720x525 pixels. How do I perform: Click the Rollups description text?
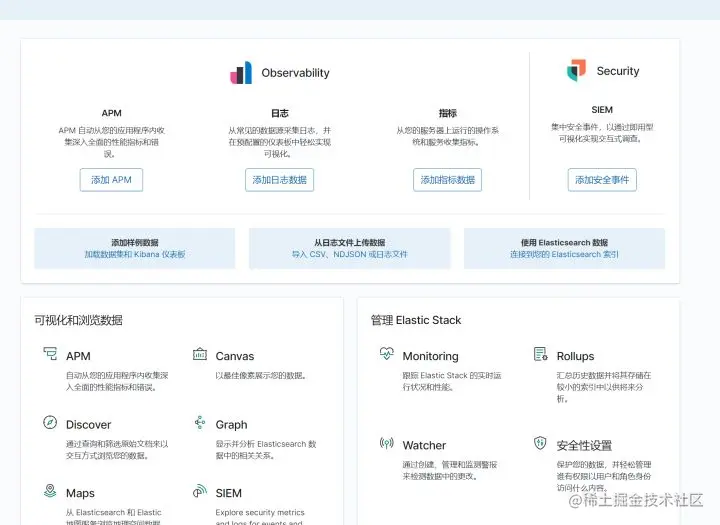coord(604,387)
